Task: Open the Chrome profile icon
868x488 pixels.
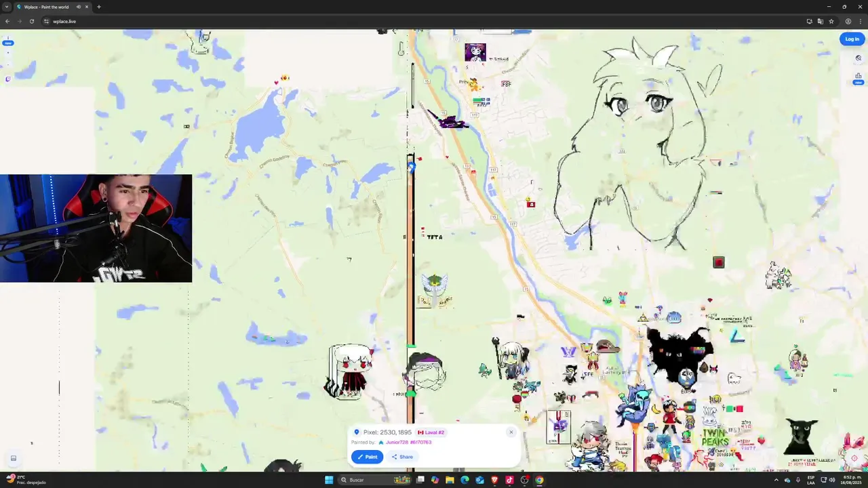Action: 848,21
